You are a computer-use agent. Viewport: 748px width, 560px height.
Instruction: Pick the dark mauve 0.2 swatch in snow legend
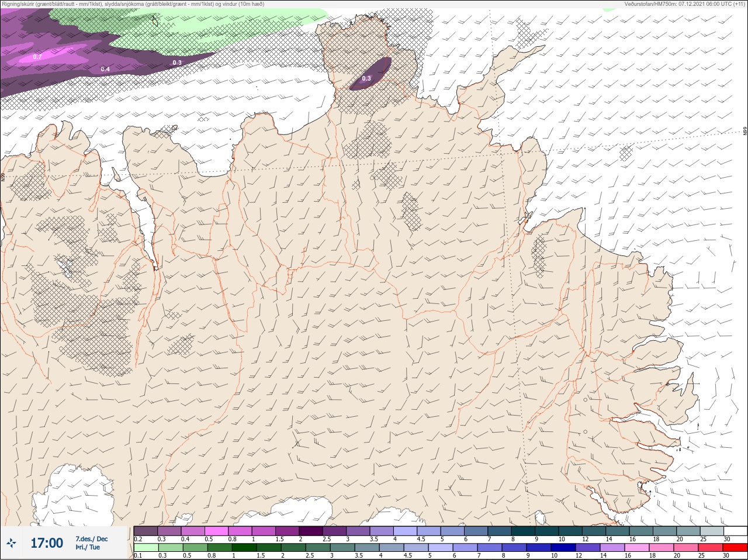[146, 531]
